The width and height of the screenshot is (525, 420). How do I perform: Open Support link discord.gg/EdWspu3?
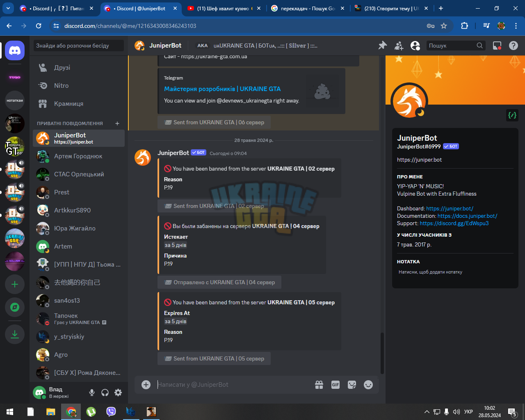454,223
